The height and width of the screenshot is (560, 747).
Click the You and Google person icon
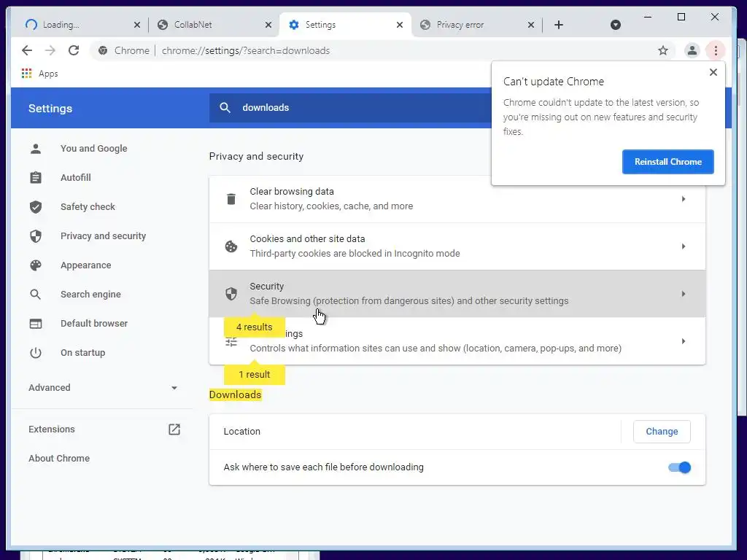tap(36, 149)
